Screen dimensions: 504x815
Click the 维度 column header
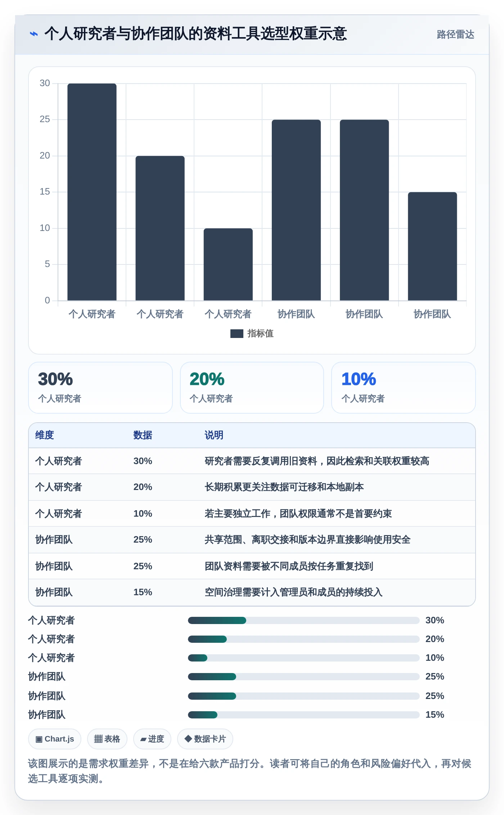[45, 435]
